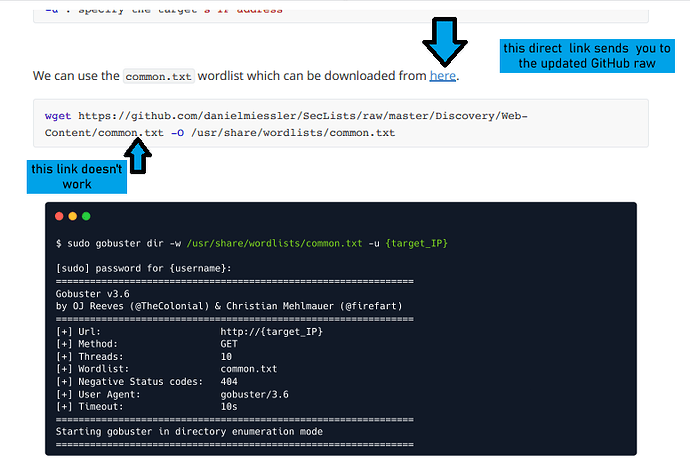Click the 'sudo gobuster dir -w' command text
The height and width of the screenshot is (463, 690).
coord(124,243)
